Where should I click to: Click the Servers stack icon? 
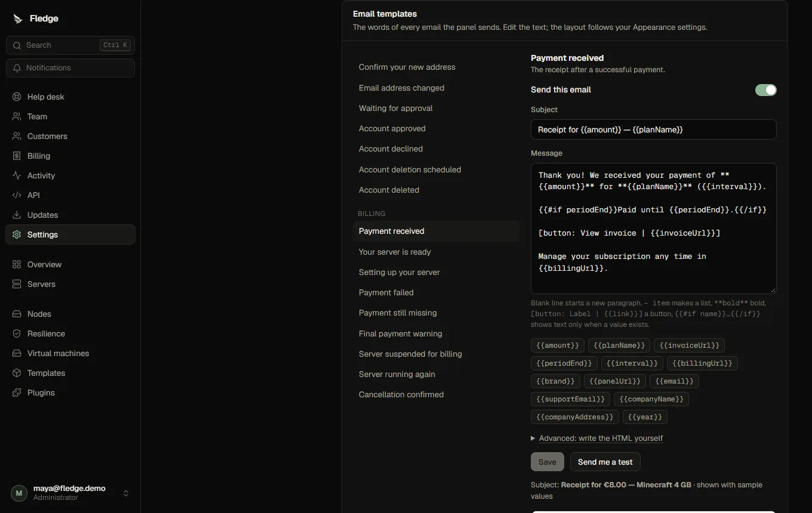(17, 284)
